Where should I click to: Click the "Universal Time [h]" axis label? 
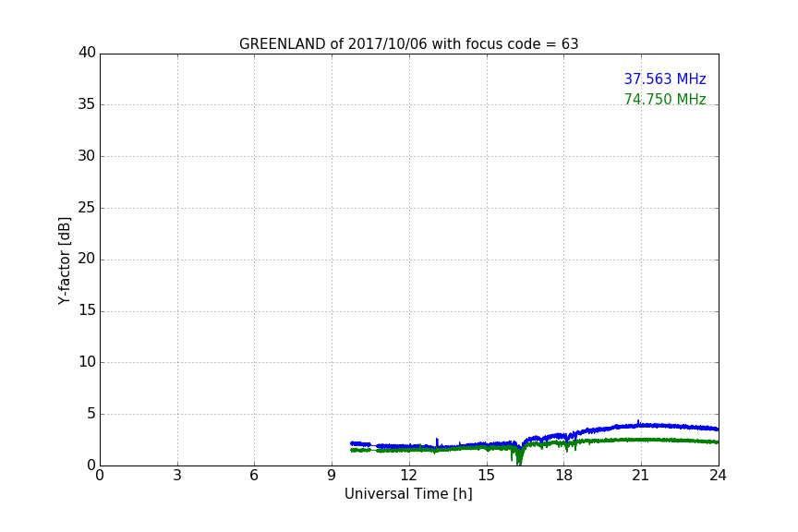(408, 494)
